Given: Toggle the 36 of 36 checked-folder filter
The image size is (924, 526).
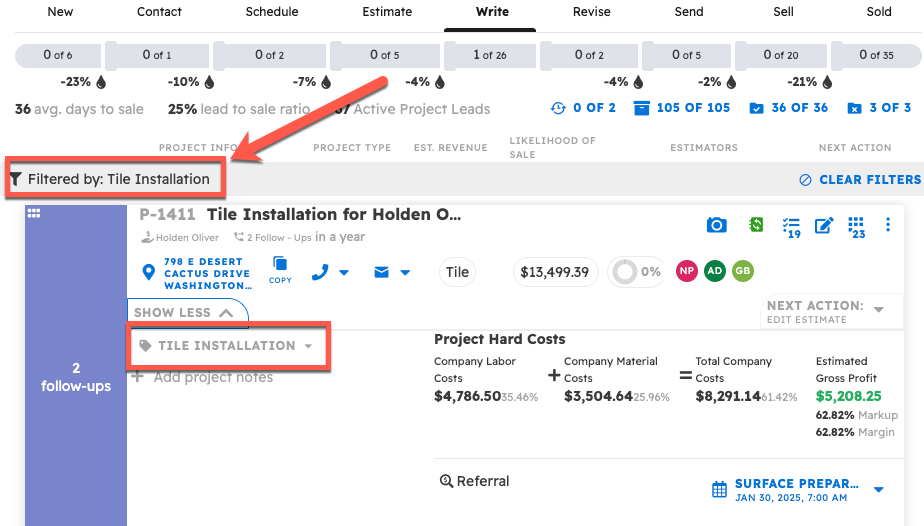Looking at the screenshot, I should coord(789,108).
